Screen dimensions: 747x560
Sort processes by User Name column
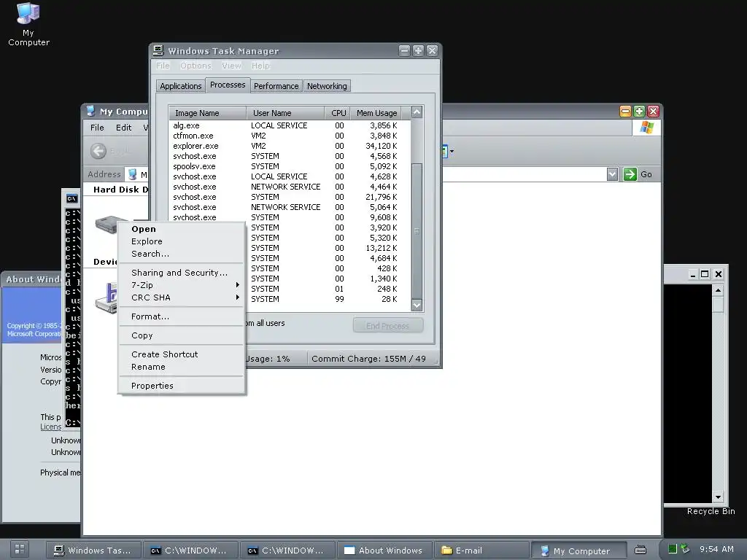coord(286,113)
